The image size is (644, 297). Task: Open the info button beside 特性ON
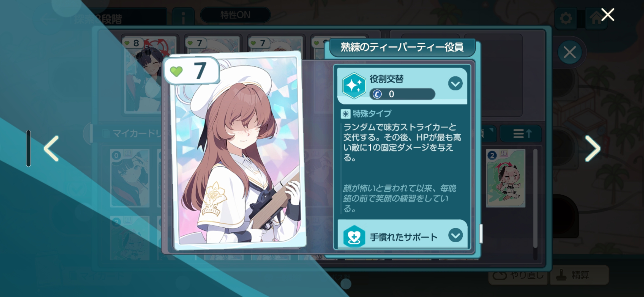coord(183,16)
